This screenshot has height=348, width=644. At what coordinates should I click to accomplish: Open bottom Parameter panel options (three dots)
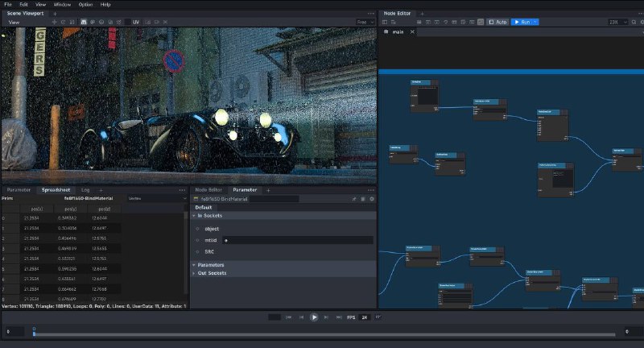pos(371,190)
